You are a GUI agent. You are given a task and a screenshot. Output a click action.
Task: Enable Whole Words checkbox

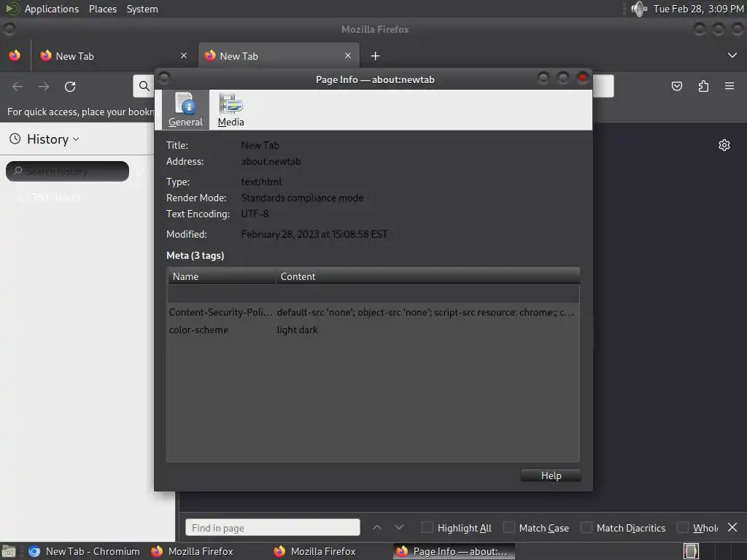coord(683,528)
